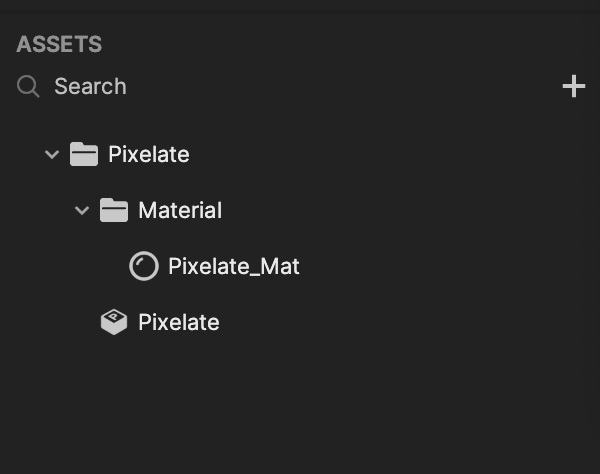600x474 pixels.
Task: Click empty space right of Pixelate block row
Action: click(x=408, y=322)
